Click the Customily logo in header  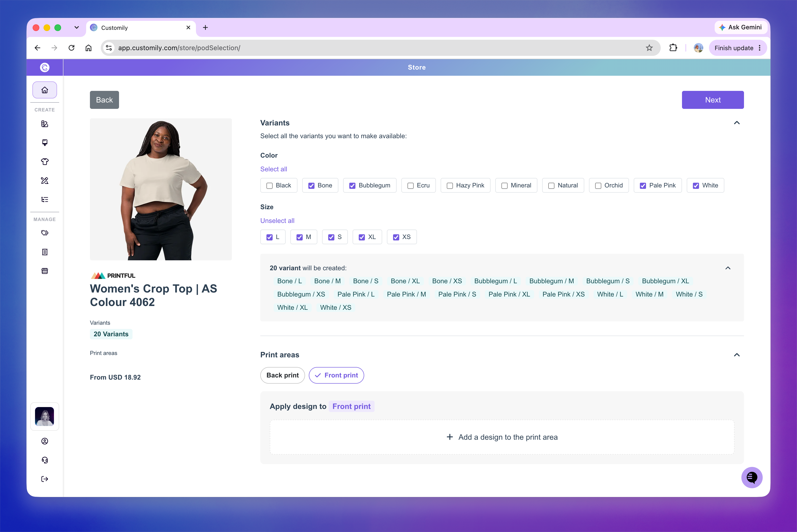44,67
